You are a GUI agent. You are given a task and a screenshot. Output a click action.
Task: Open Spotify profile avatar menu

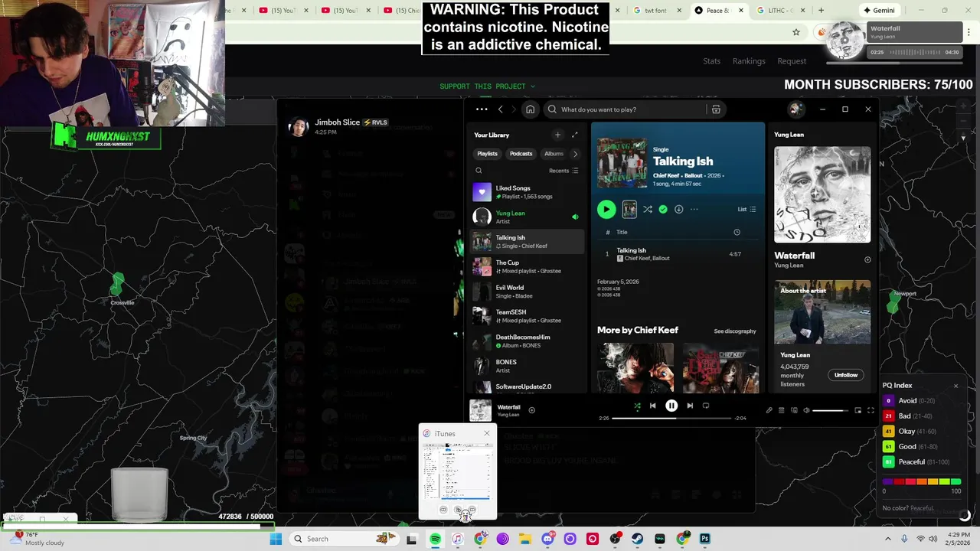[795, 109]
